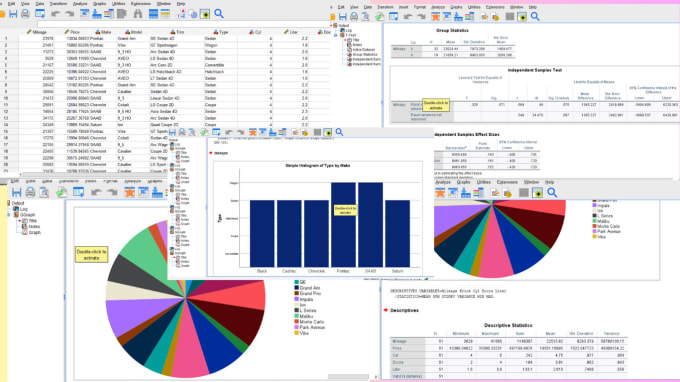
Task: Open Print Preview in T-Test viewer toolbar
Action: point(366,17)
